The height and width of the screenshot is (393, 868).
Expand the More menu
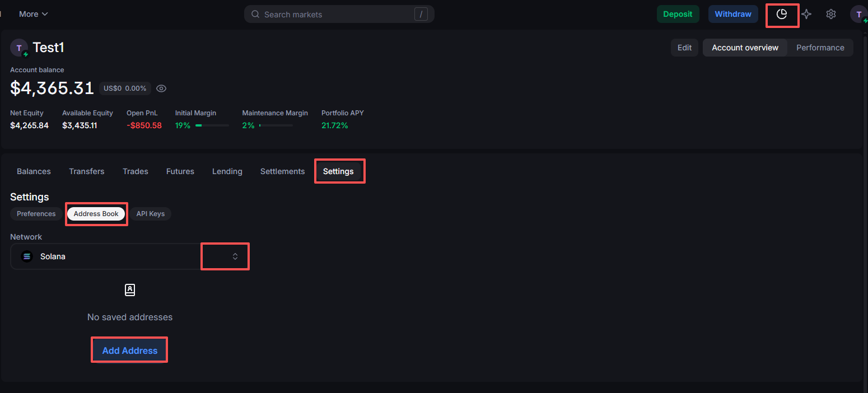[33, 14]
